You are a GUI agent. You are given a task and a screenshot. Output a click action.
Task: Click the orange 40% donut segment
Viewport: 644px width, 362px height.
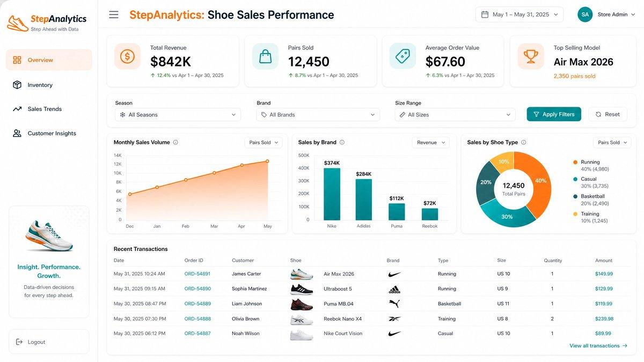(539, 181)
